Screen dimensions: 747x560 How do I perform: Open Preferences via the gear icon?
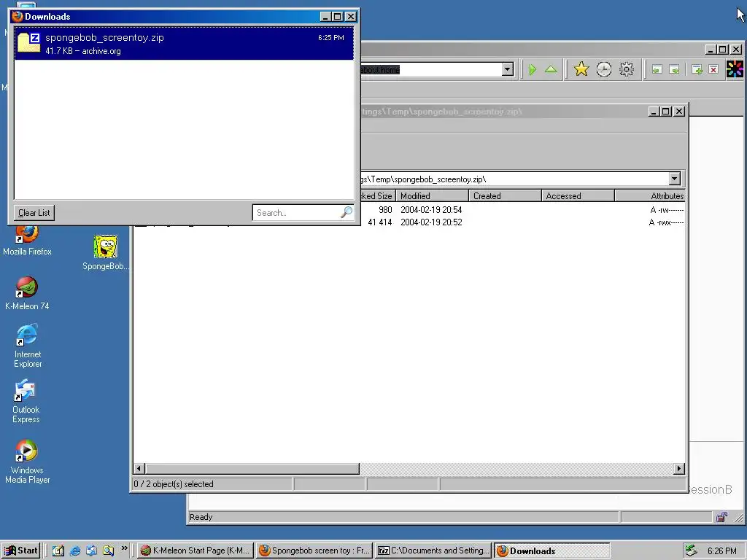(x=627, y=69)
